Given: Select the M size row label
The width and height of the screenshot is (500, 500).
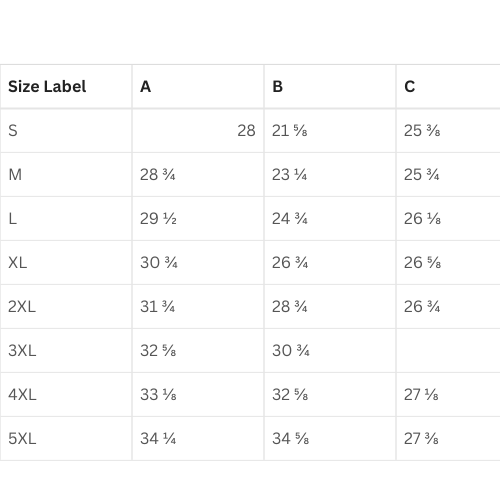Looking at the screenshot, I should click(x=15, y=175).
